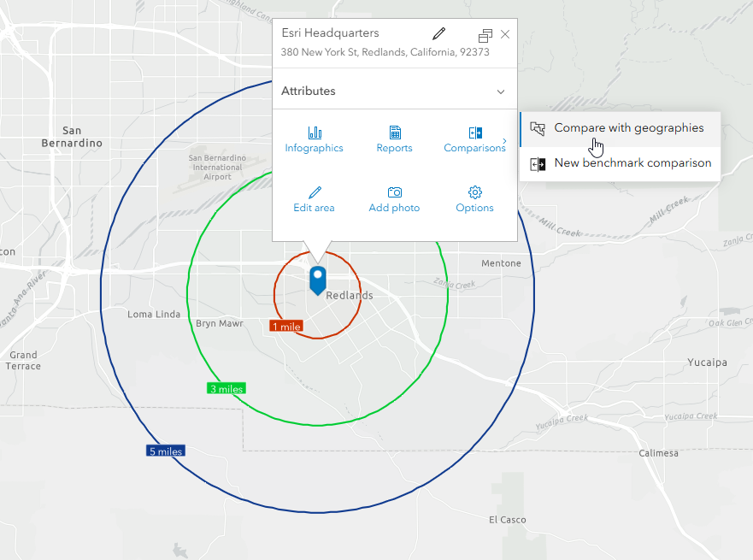Screen dimensions: 753x560
Task: Select Compare with geographies menu item
Action: click(x=621, y=128)
